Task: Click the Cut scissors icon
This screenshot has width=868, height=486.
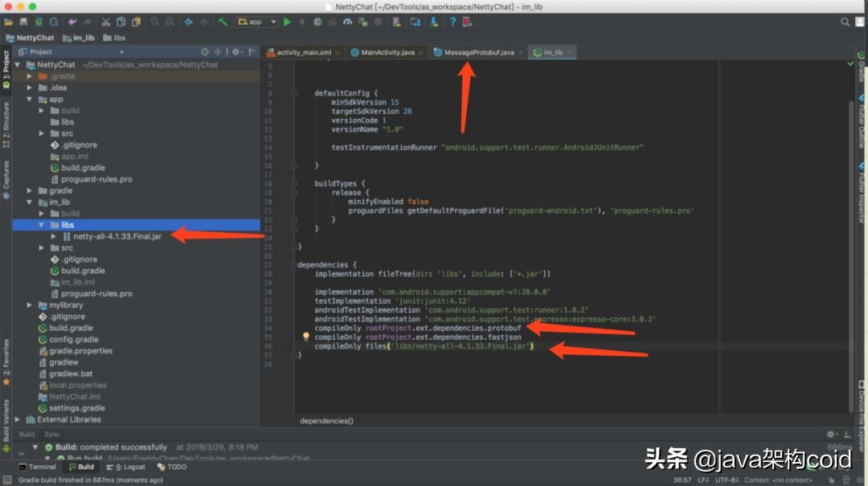Action: [106, 22]
